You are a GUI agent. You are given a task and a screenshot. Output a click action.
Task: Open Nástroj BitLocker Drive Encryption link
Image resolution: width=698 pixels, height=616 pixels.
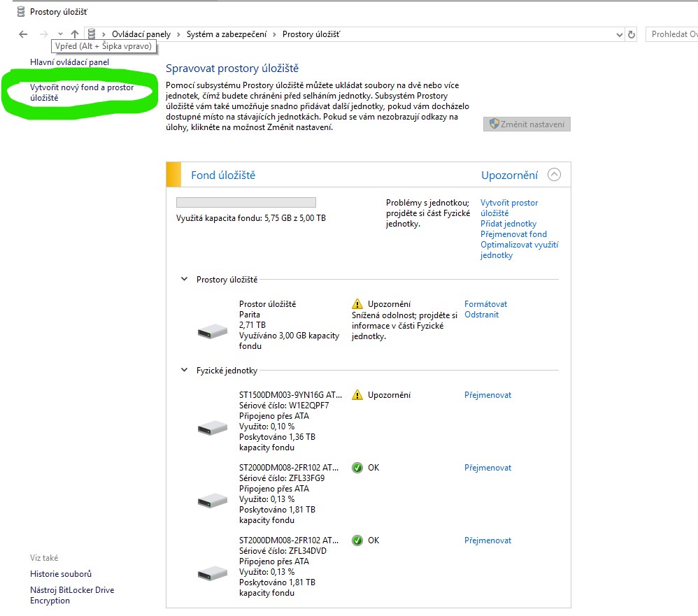(x=72, y=595)
